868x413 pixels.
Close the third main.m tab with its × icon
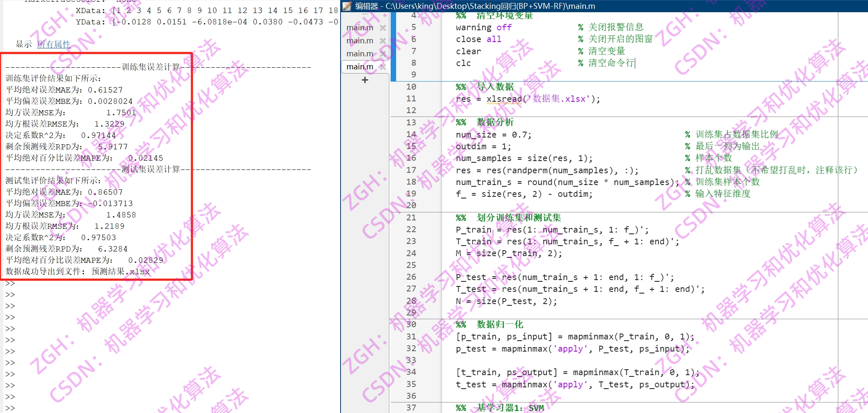coord(383,53)
